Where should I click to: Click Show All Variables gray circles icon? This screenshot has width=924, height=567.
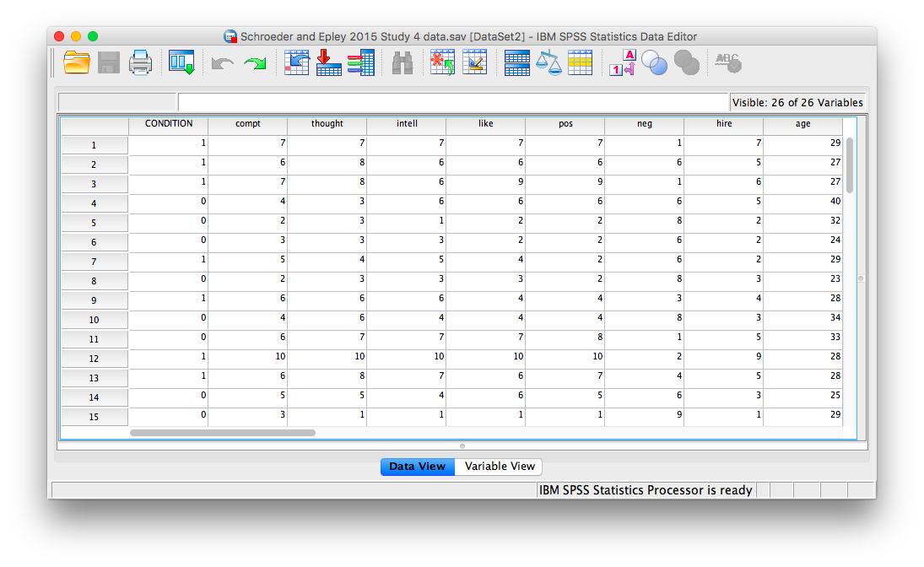687,62
